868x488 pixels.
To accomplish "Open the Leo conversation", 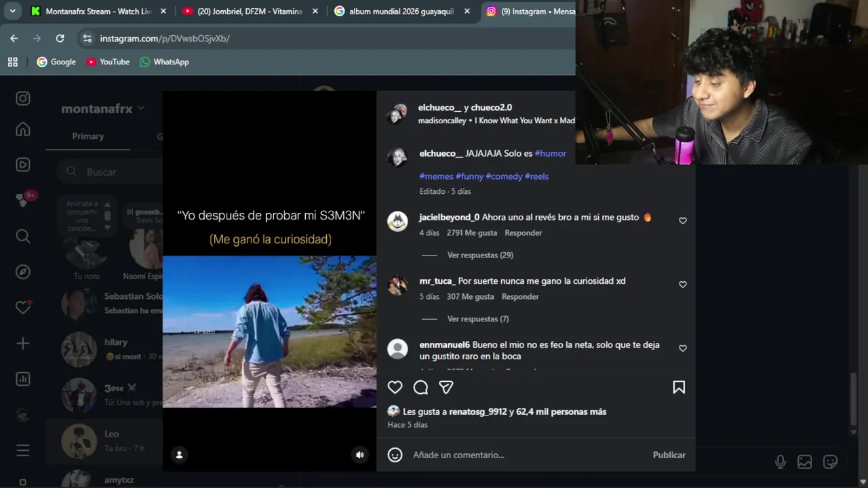I will click(x=104, y=441).
